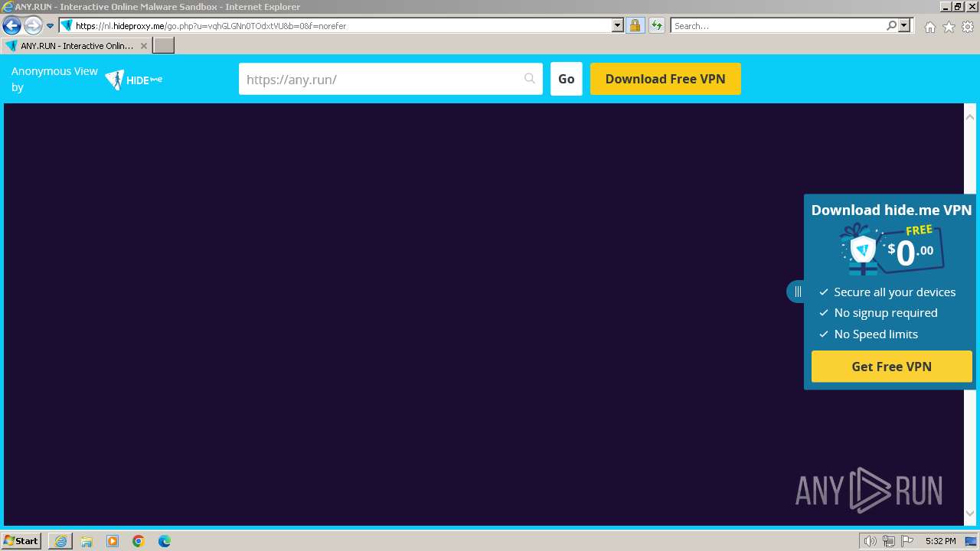The image size is (980, 551).
Task: Open the recent pages dropdown arrow
Action: tap(51, 26)
